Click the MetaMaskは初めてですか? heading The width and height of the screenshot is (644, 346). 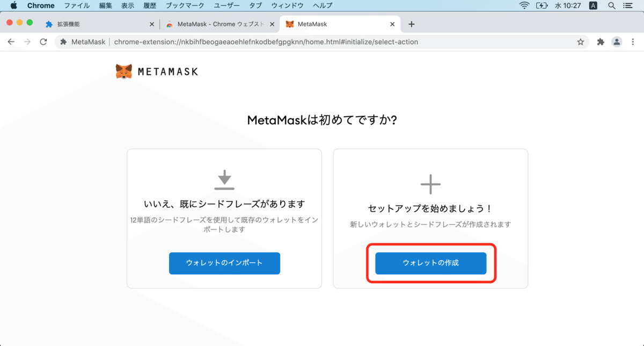click(322, 120)
